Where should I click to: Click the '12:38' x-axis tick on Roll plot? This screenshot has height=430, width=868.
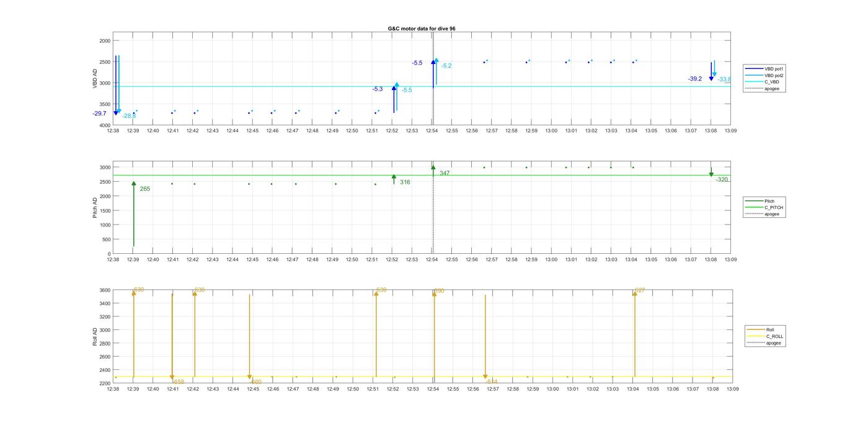coord(113,389)
